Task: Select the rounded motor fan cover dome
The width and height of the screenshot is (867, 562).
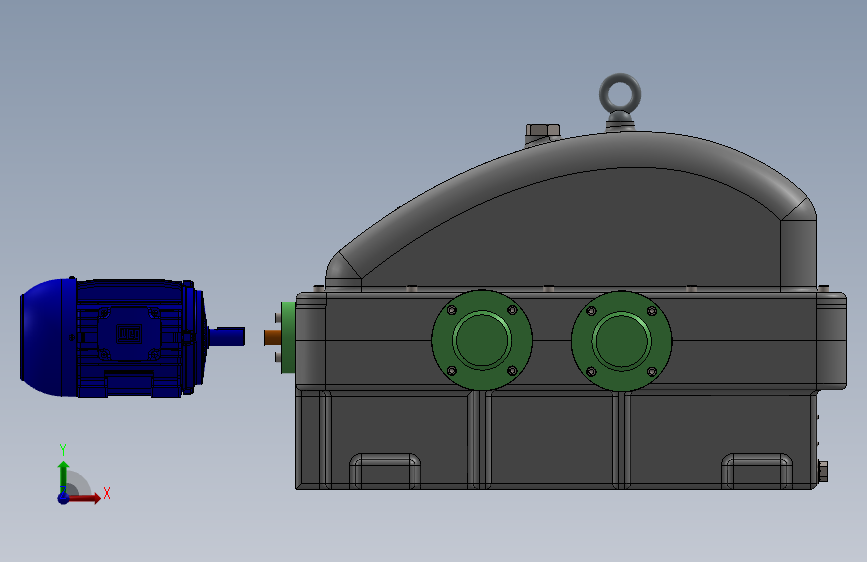Action: [x=48, y=337]
